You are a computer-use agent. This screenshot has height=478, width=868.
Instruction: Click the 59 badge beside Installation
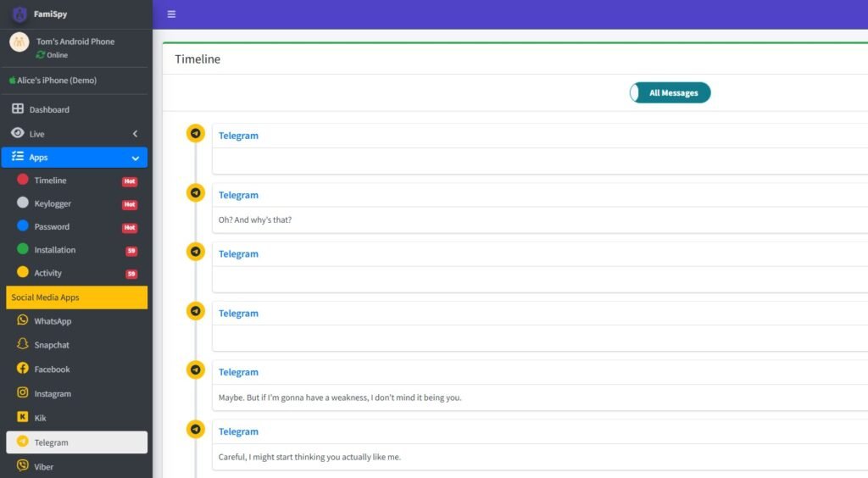131,251
